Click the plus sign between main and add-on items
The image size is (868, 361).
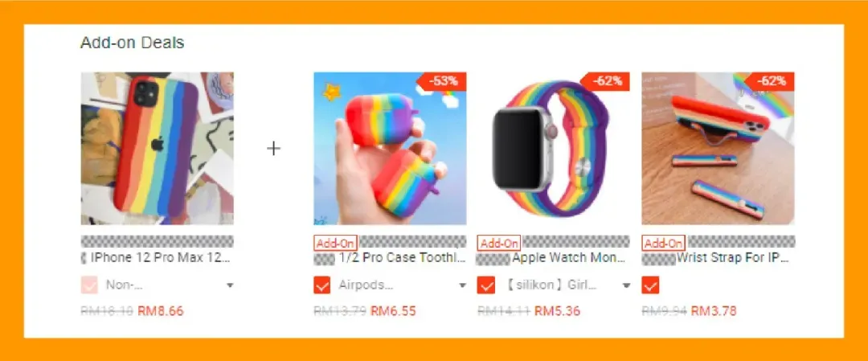click(273, 149)
